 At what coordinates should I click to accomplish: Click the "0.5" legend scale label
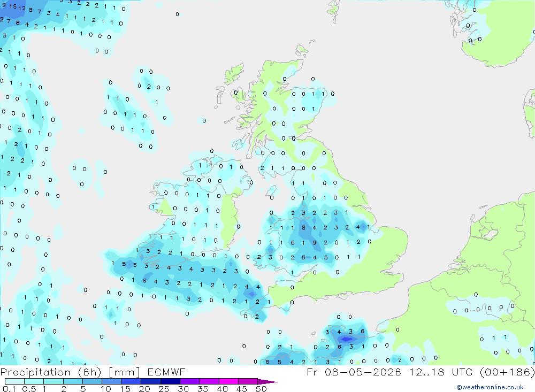coord(29,389)
